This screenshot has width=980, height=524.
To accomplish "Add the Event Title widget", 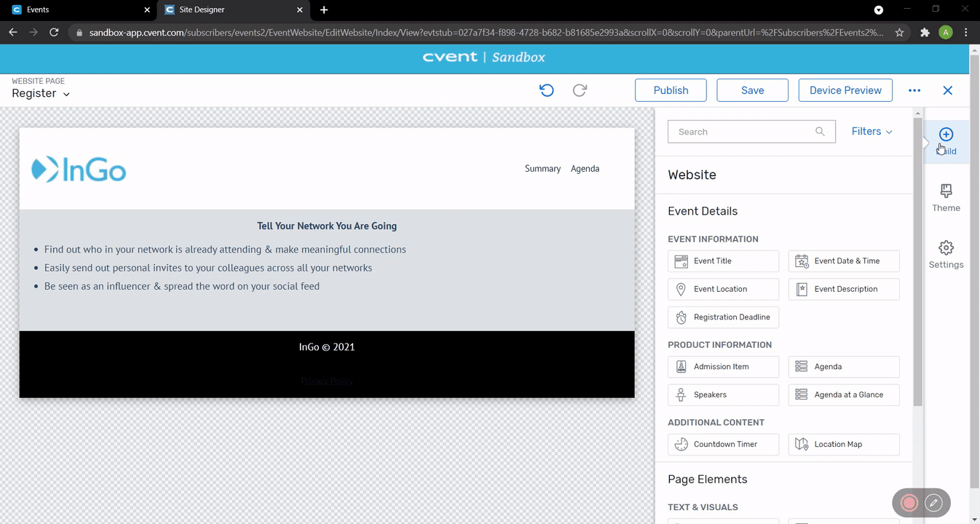I will [723, 261].
